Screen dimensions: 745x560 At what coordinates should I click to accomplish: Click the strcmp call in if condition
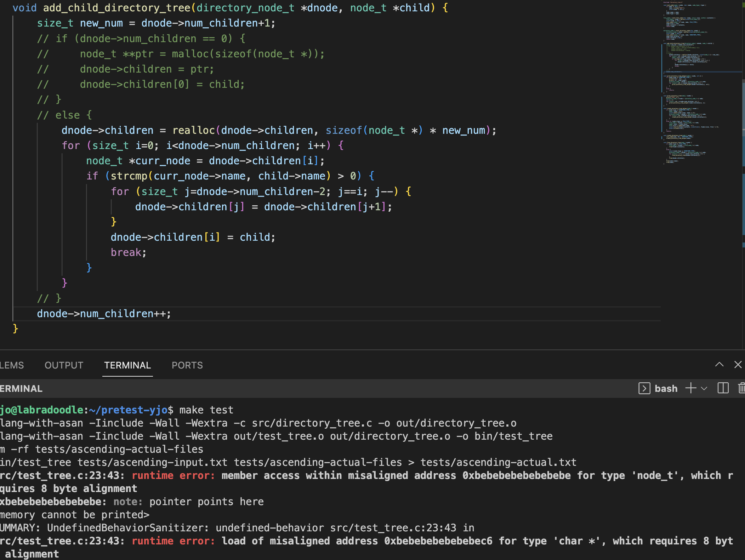coord(129,176)
